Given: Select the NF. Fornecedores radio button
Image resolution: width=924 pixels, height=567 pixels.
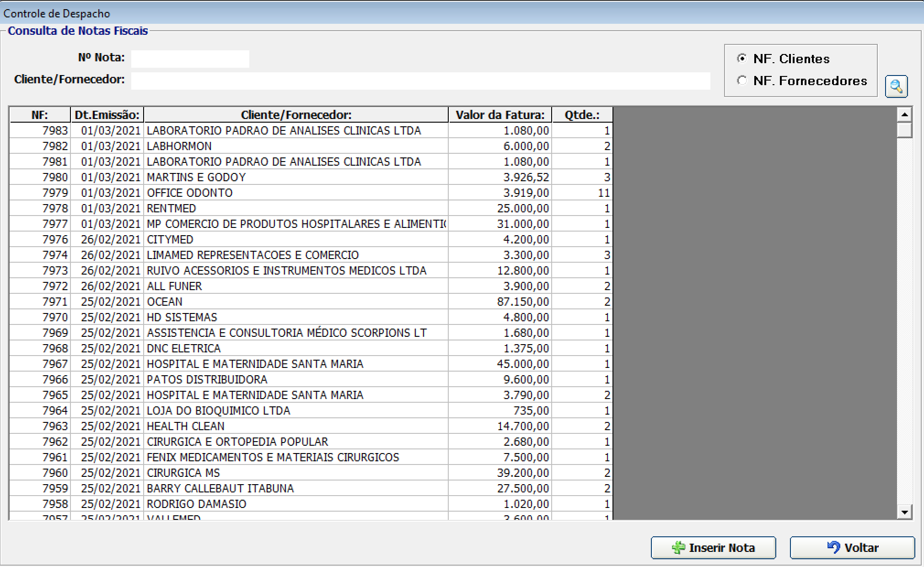Looking at the screenshot, I should [741, 81].
